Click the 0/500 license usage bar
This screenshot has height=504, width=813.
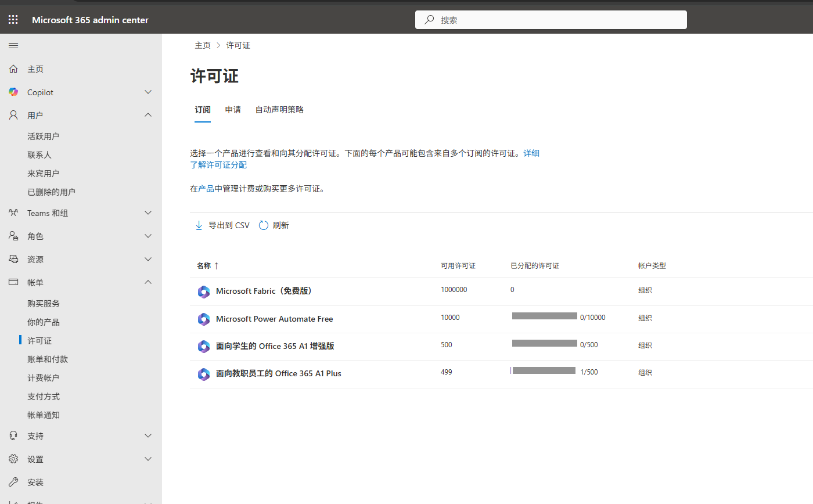pos(545,343)
